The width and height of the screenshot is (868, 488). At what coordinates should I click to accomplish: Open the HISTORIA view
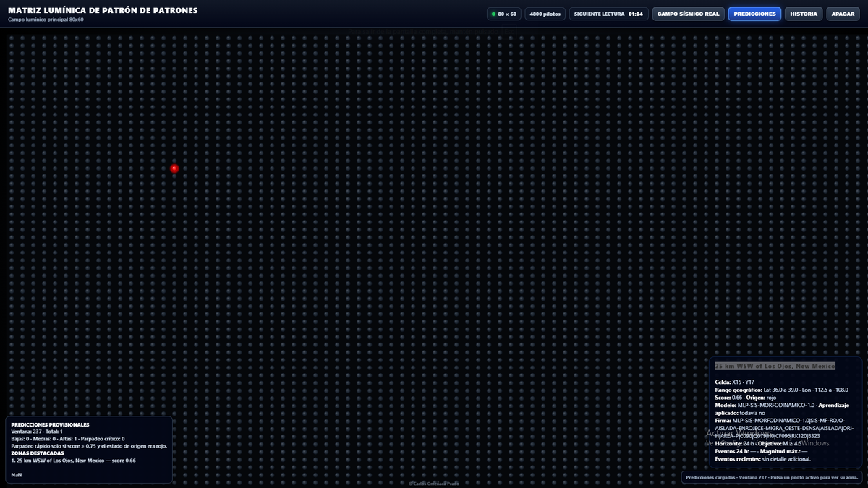point(804,14)
